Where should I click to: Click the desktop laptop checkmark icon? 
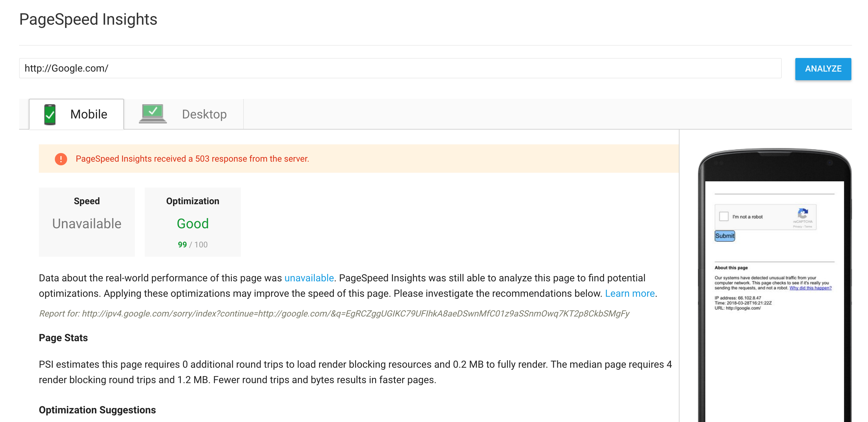[153, 113]
